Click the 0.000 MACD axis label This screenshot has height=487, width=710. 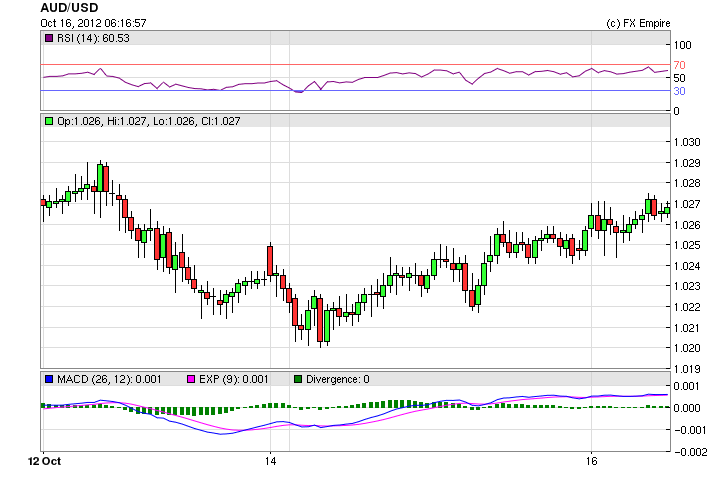click(687, 408)
